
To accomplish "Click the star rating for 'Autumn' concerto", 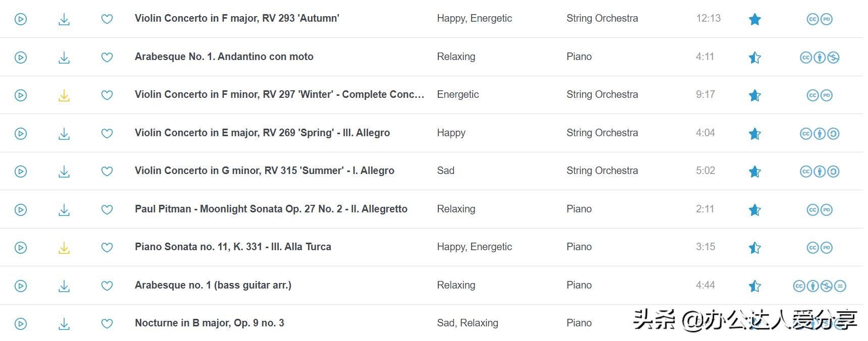I will coord(754,19).
